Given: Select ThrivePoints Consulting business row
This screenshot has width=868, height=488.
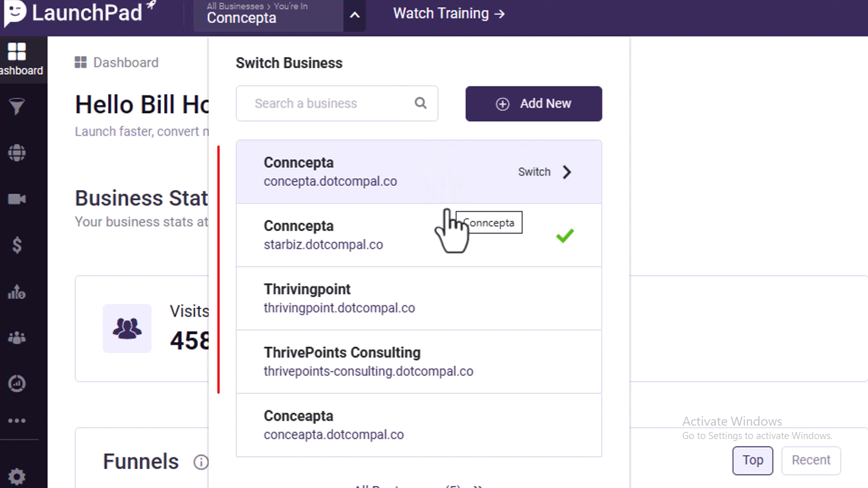Looking at the screenshot, I should (419, 361).
